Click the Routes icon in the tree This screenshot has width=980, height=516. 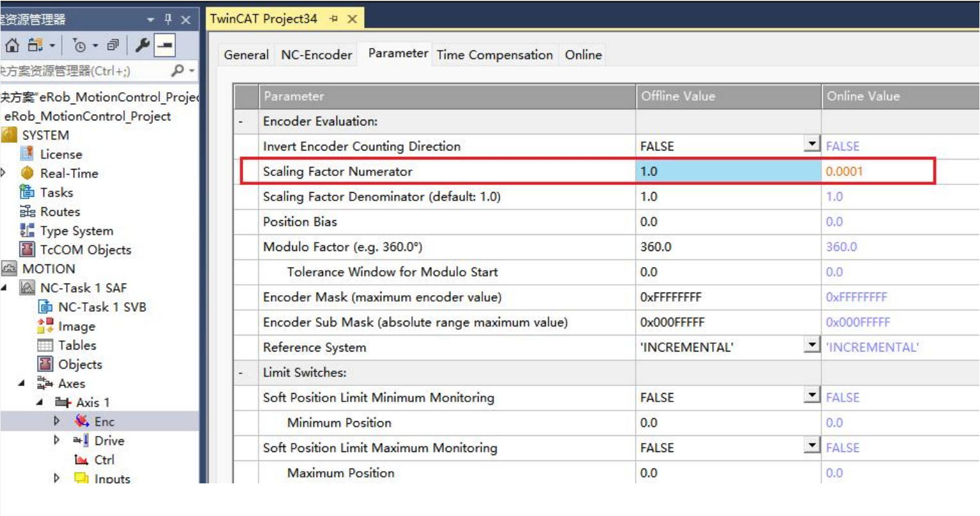(27, 211)
